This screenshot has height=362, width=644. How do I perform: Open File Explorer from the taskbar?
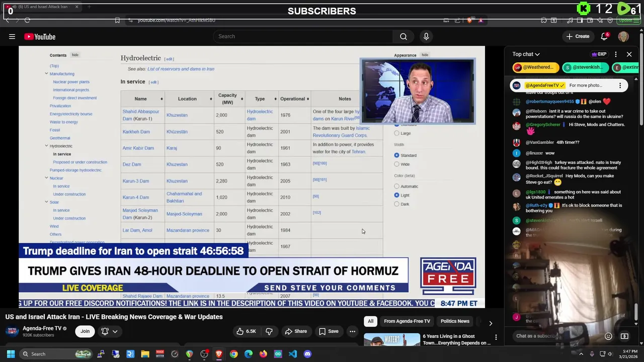click(x=145, y=354)
